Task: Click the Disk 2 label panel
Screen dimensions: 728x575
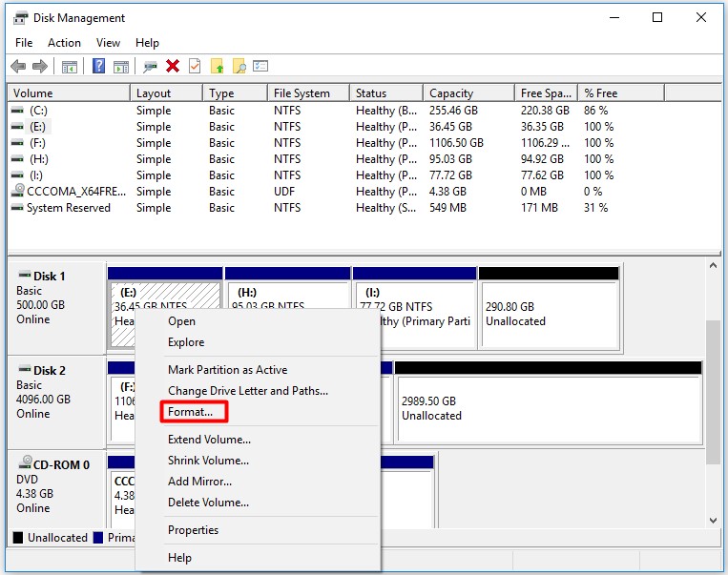Action: [57, 402]
